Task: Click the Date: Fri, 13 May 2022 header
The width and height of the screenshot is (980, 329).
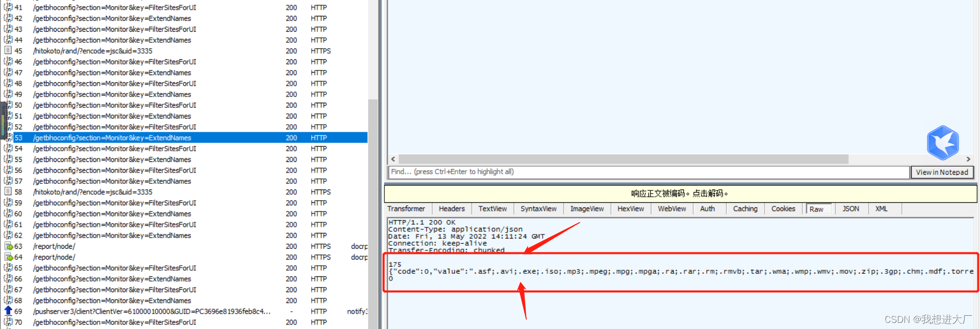Action: click(467, 236)
